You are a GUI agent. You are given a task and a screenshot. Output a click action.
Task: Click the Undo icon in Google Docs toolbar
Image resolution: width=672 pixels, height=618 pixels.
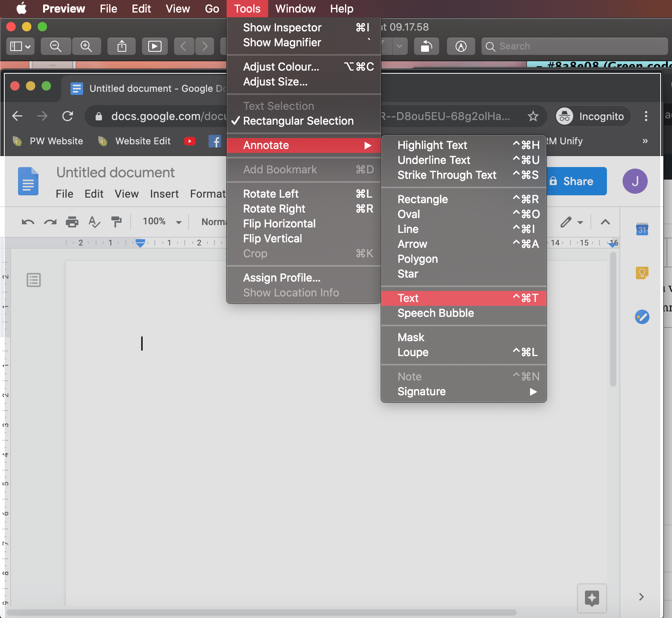(x=27, y=222)
